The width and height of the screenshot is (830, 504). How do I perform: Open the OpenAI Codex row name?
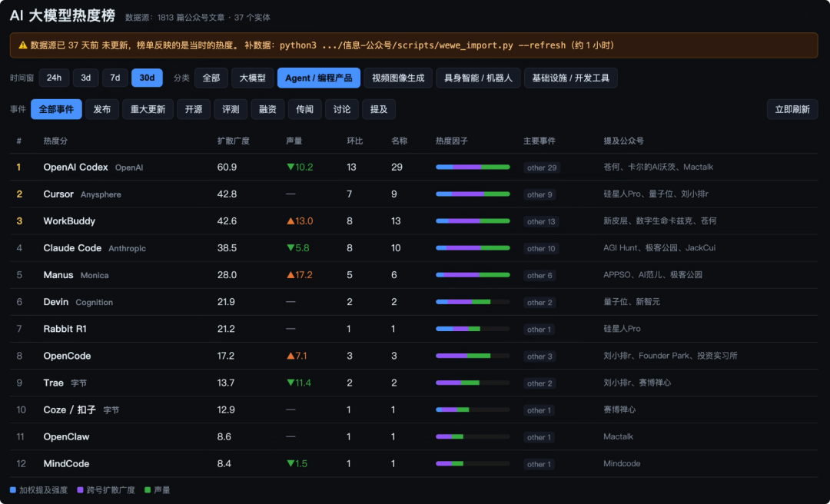coord(75,167)
